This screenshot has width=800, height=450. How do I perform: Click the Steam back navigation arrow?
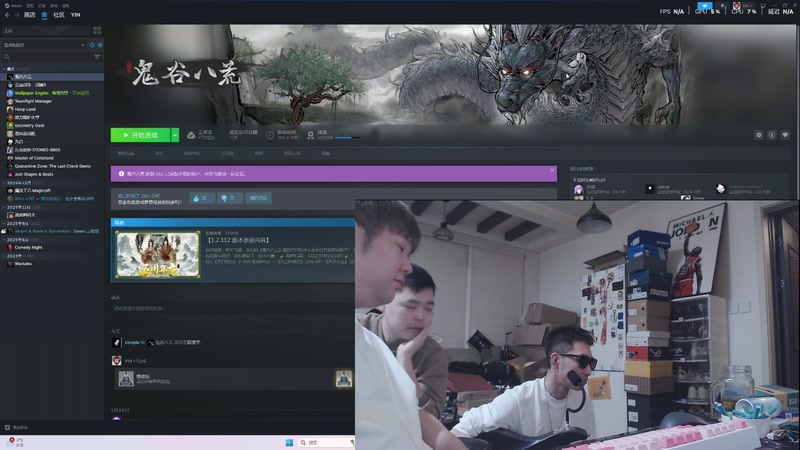(7, 15)
